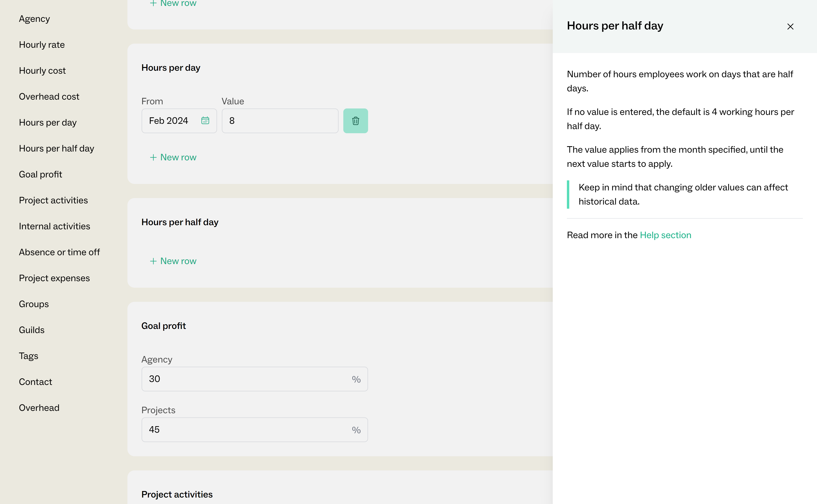
Task: Edit Projects goal profit percent field
Action: [x=254, y=430]
